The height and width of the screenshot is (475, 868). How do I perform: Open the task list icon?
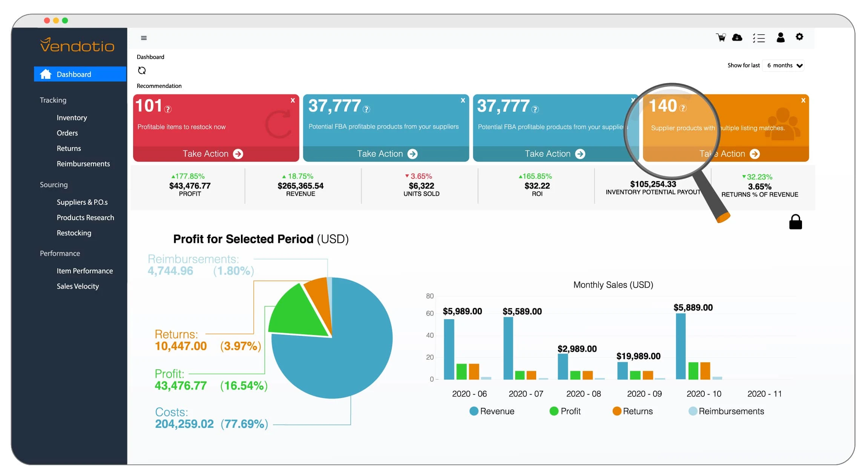[x=759, y=38]
